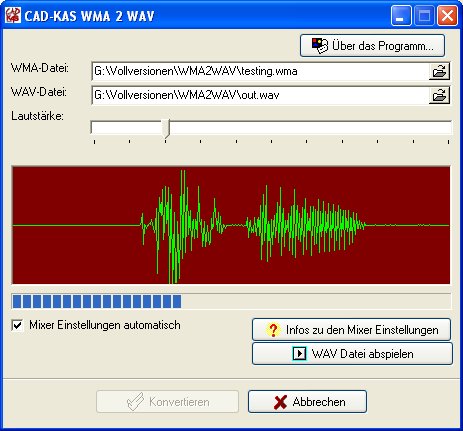Open the WMA file browse folder icon
Screen dimensions: 463x431
[439, 71]
